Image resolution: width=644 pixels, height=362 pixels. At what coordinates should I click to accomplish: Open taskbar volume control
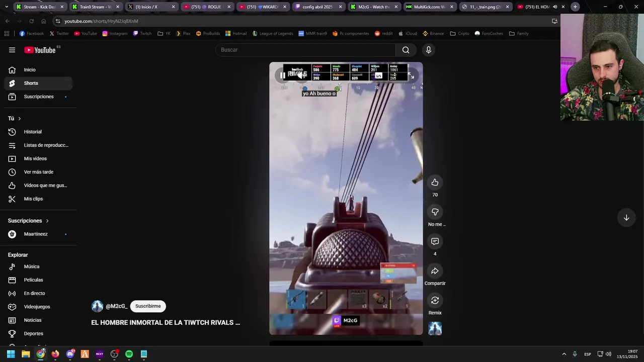(608, 354)
